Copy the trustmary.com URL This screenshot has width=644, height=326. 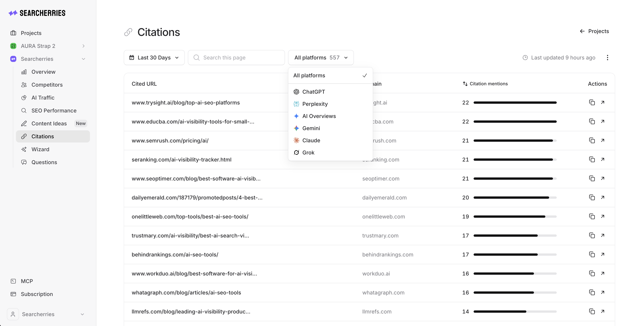coord(592,236)
